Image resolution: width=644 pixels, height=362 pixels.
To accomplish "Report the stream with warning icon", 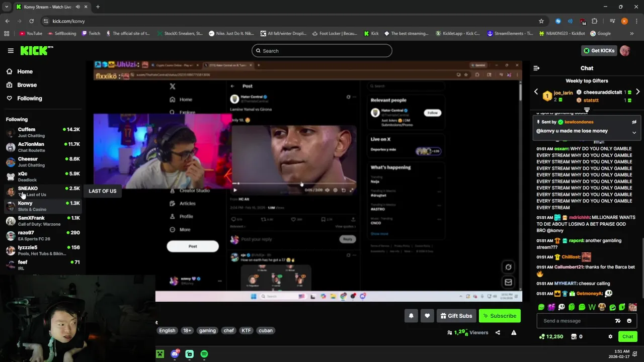I will 514,332.
